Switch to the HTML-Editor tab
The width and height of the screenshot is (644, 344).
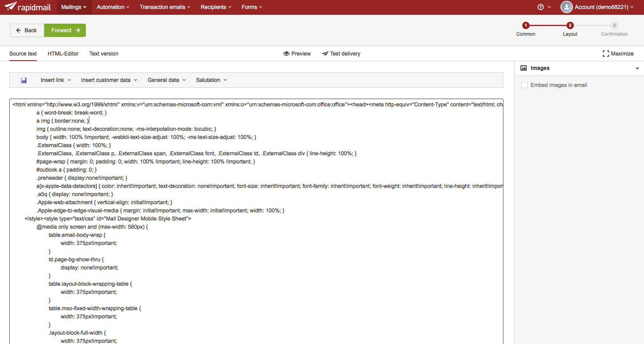pyautogui.click(x=63, y=54)
